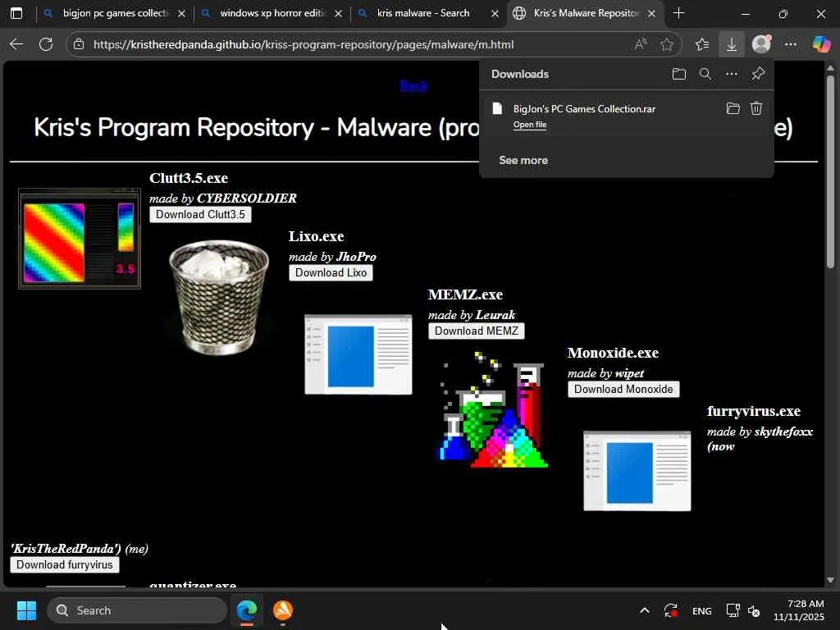Select the Monoxide.exe heading text

coord(613,353)
